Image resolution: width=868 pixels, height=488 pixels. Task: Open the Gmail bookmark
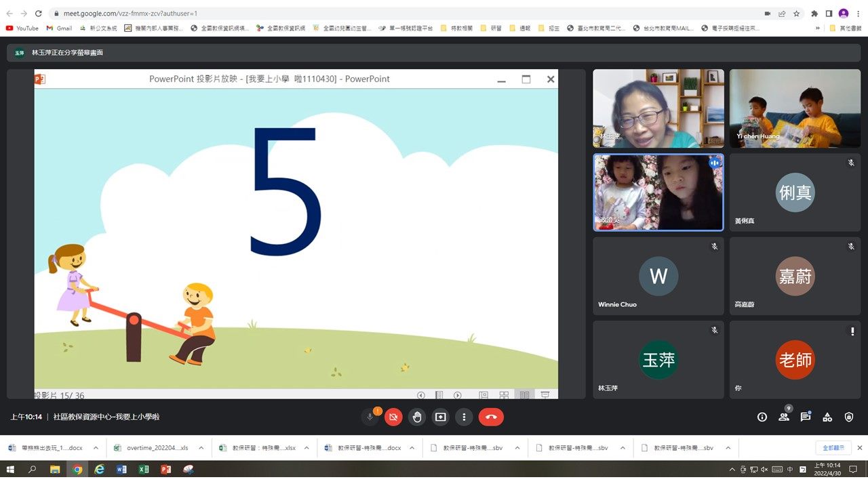click(59, 28)
